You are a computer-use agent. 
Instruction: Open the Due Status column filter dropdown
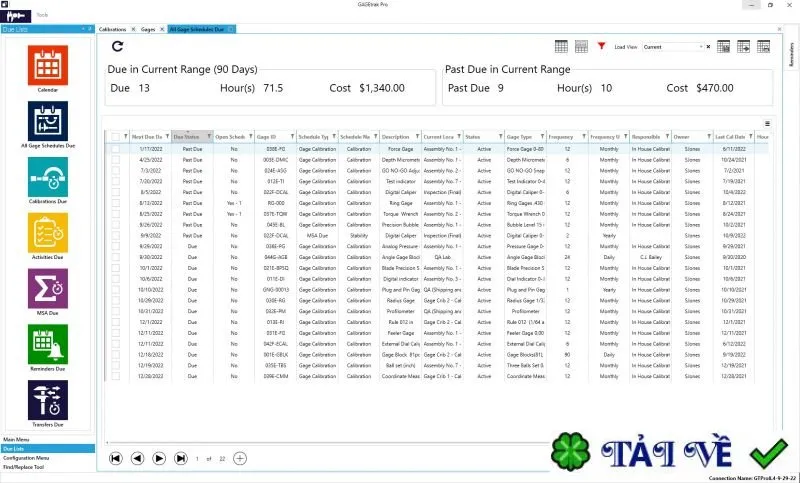coord(209,137)
